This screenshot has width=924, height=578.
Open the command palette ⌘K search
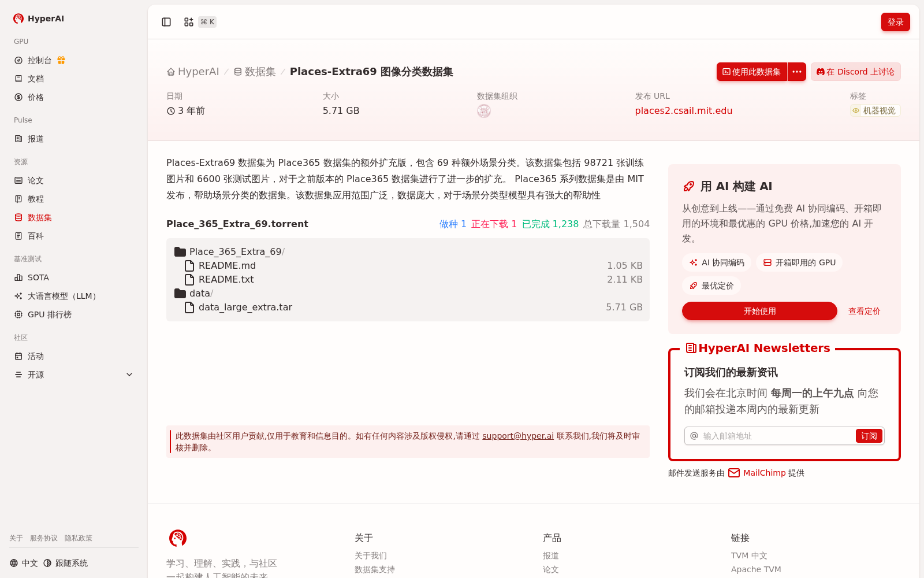coord(200,22)
